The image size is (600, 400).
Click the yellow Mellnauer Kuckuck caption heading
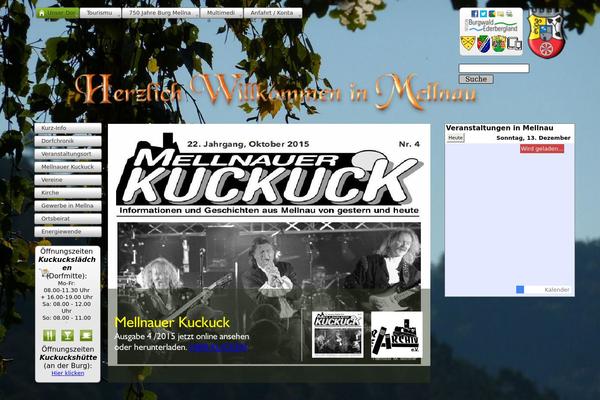tap(172, 322)
